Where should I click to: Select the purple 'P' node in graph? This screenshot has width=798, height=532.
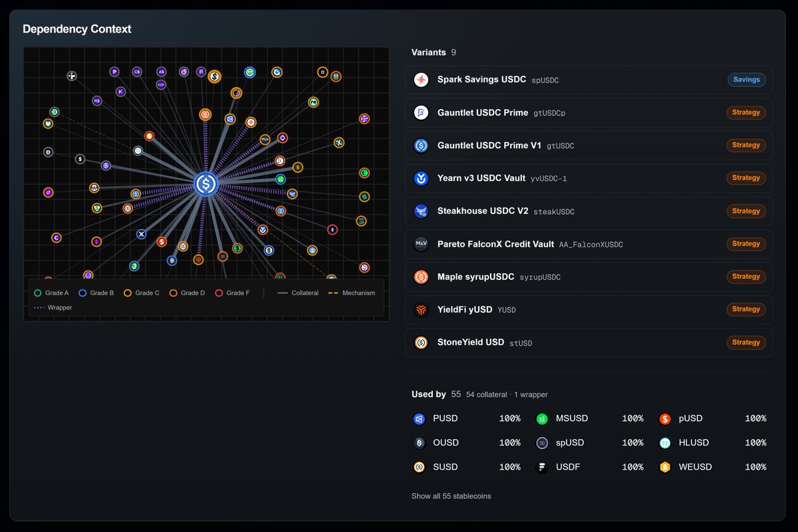coord(114,72)
